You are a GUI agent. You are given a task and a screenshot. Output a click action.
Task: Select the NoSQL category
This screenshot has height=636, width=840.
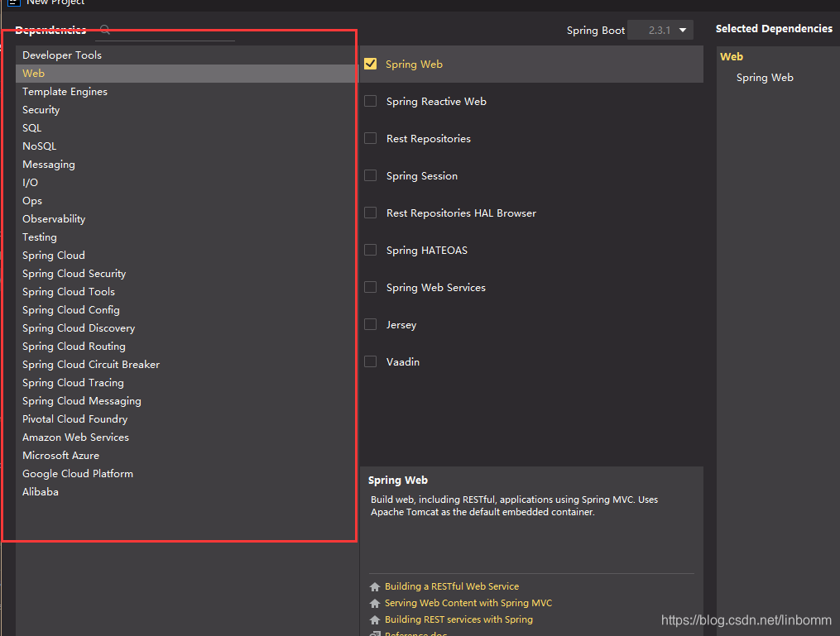pos(186,146)
